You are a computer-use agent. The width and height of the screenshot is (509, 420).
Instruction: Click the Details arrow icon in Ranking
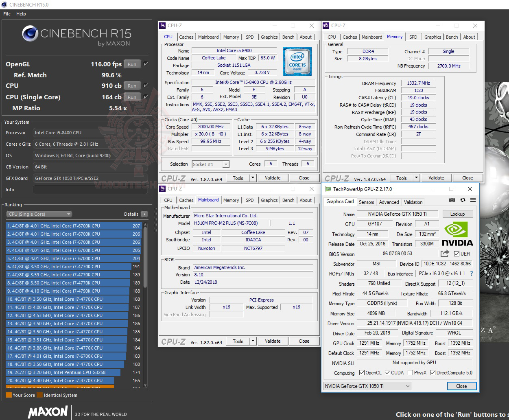tap(144, 214)
